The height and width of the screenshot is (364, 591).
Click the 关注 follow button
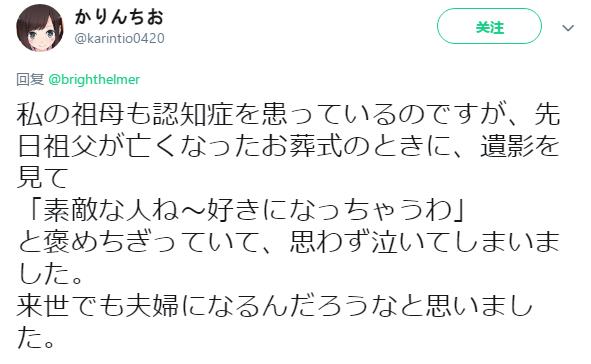point(489,26)
